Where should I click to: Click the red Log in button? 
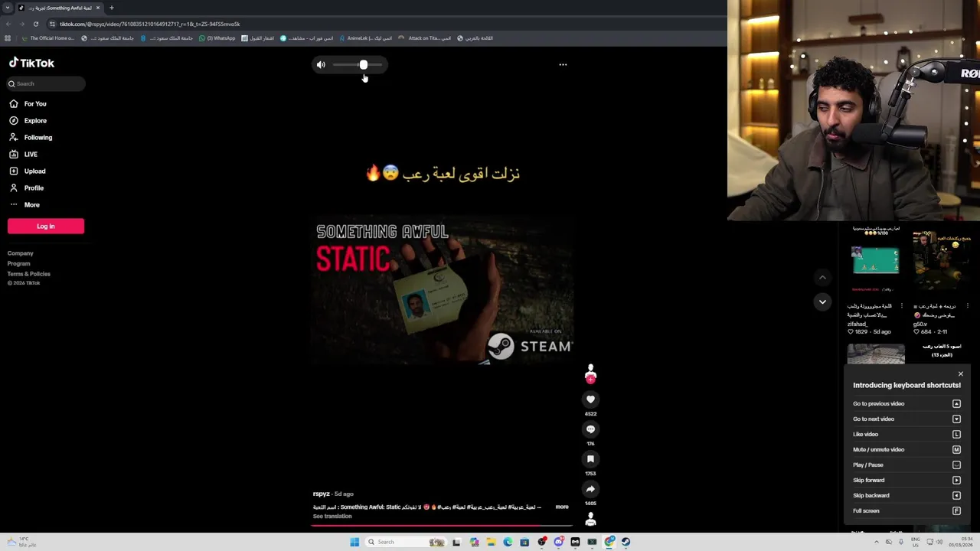46,227
